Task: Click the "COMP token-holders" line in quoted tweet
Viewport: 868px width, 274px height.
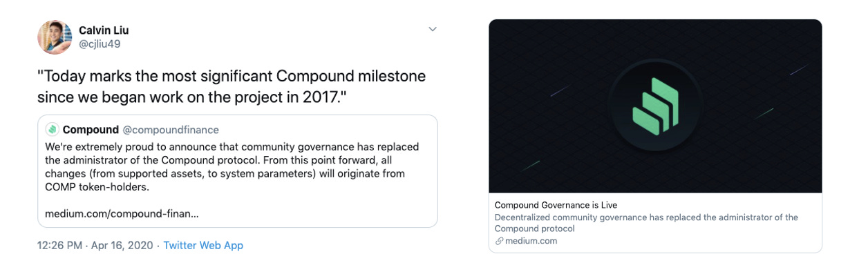Action: click(x=97, y=187)
